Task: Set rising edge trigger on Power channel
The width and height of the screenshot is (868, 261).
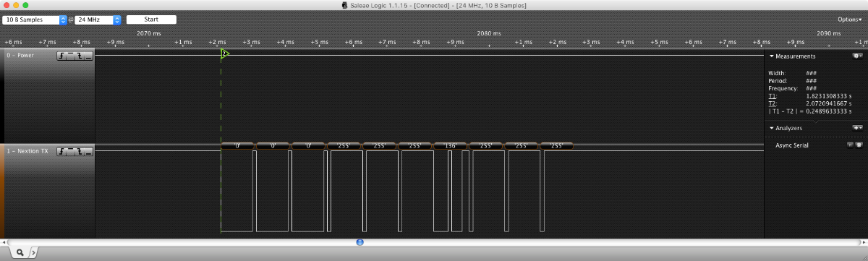Action: point(61,56)
